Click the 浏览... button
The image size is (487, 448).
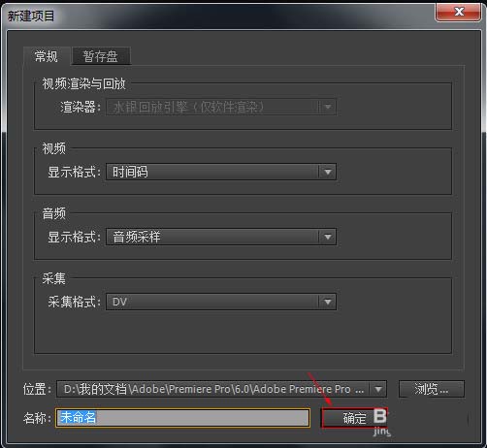[432, 389]
